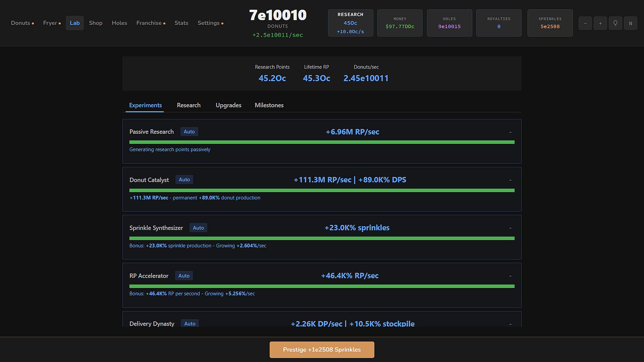Go to the Shop page
Screen dimensions: 644x362
coord(96,23)
